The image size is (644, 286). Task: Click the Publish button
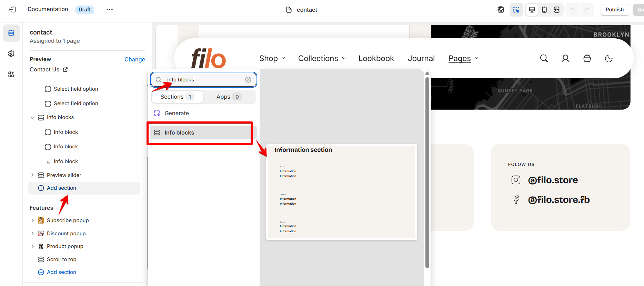(x=615, y=10)
